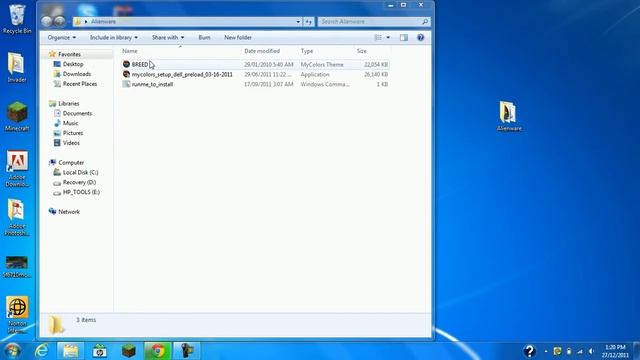Click the Burn toolbar button
This screenshot has width=640, height=360.
tap(204, 38)
